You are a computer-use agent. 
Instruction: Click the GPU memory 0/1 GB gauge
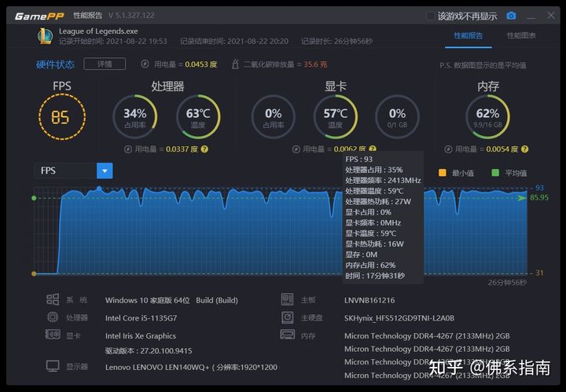coord(397,117)
